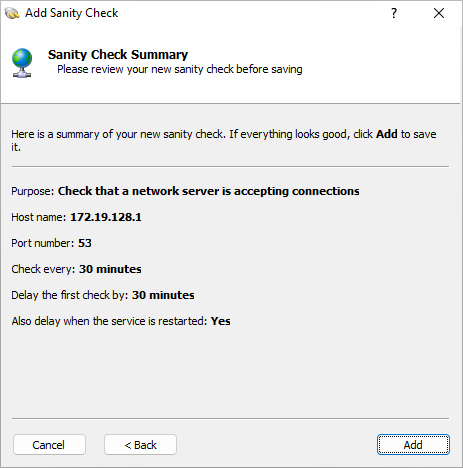
Task: Click the 'Delay the first check by' value
Action: (x=163, y=295)
